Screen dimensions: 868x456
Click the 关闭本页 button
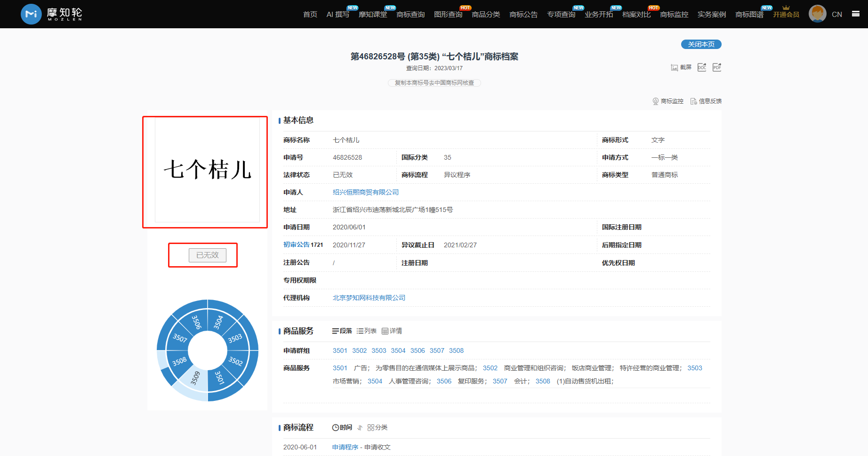(x=701, y=44)
